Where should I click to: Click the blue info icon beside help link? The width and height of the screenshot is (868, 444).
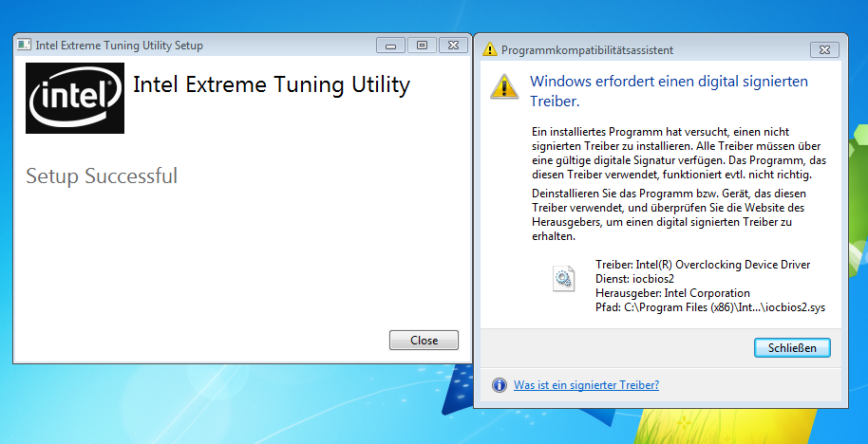(x=500, y=385)
